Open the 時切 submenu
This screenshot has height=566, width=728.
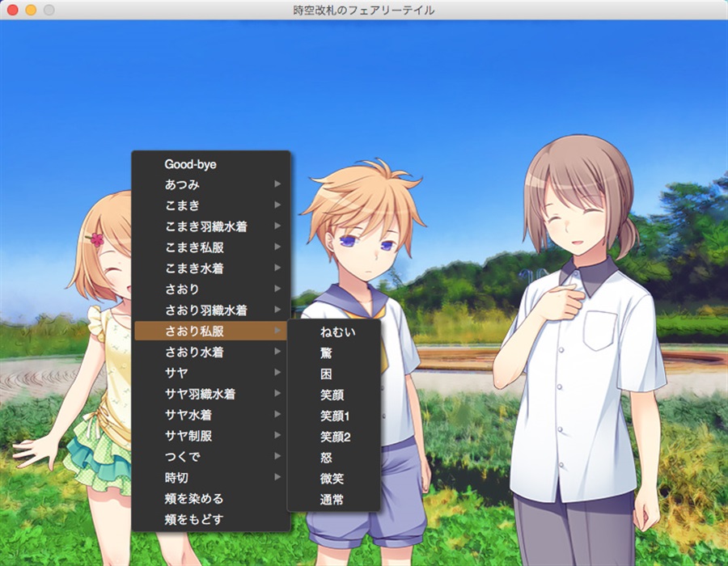[211, 477]
